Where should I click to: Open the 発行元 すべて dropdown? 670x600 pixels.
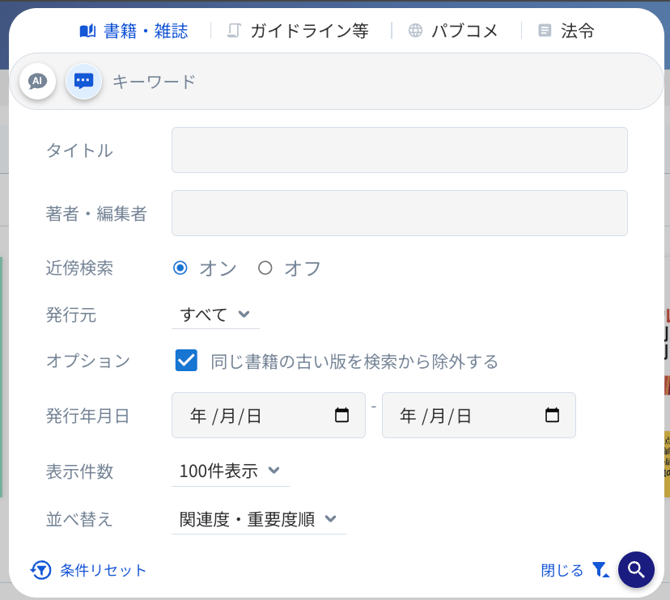point(215,315)
